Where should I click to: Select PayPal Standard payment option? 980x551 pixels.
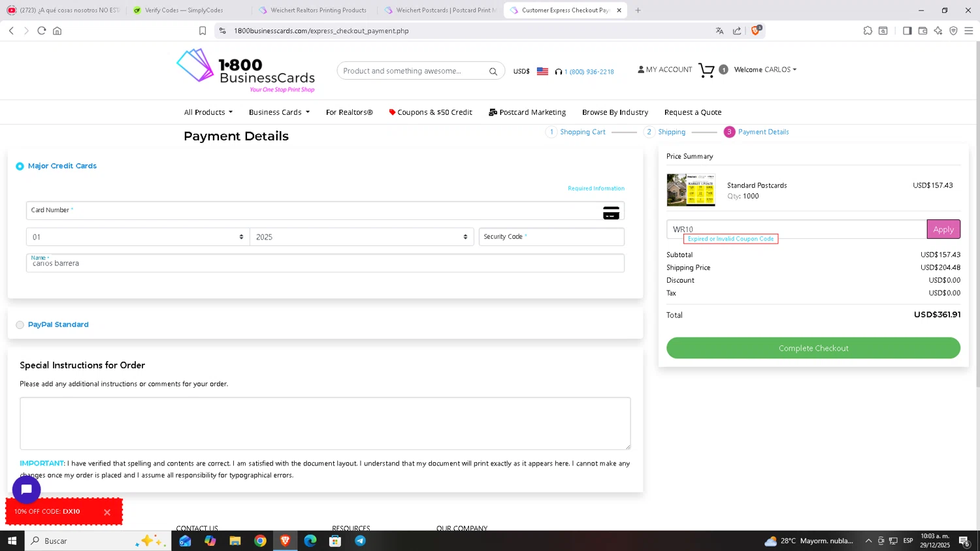(20, 325)
